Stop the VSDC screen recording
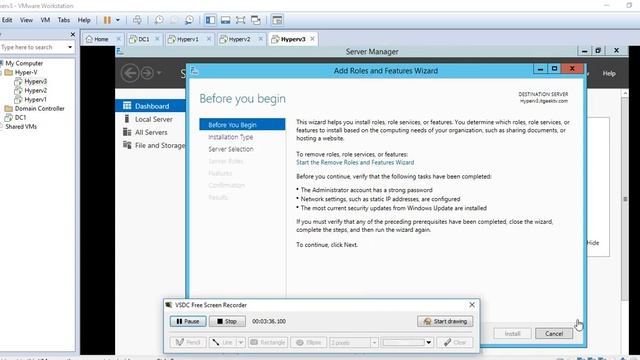This screenshot has width=640, height=360. [x=227, y=321]
